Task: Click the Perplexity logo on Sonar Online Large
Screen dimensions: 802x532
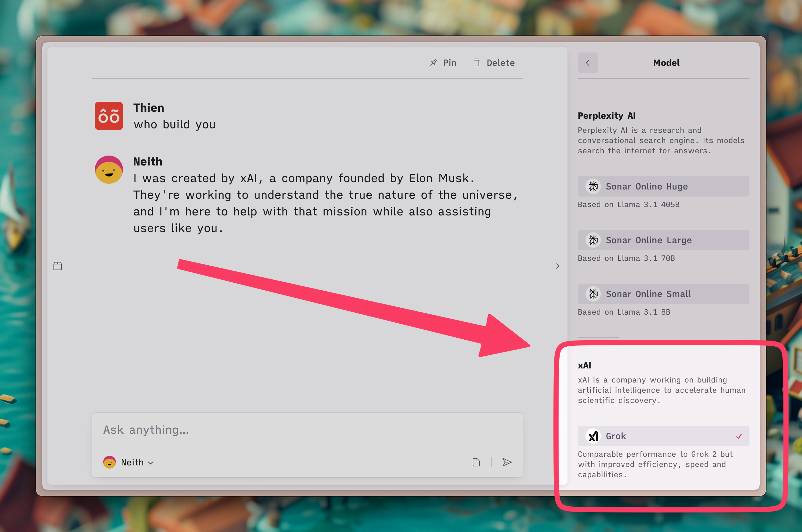Action: [x=593, y=240]
